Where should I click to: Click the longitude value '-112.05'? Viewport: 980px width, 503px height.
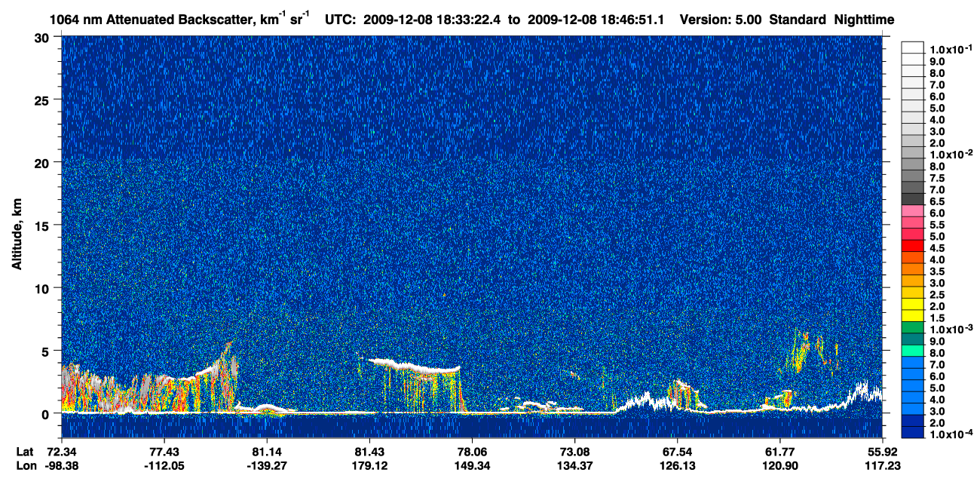pyautogui.click(x=164, y=465)
